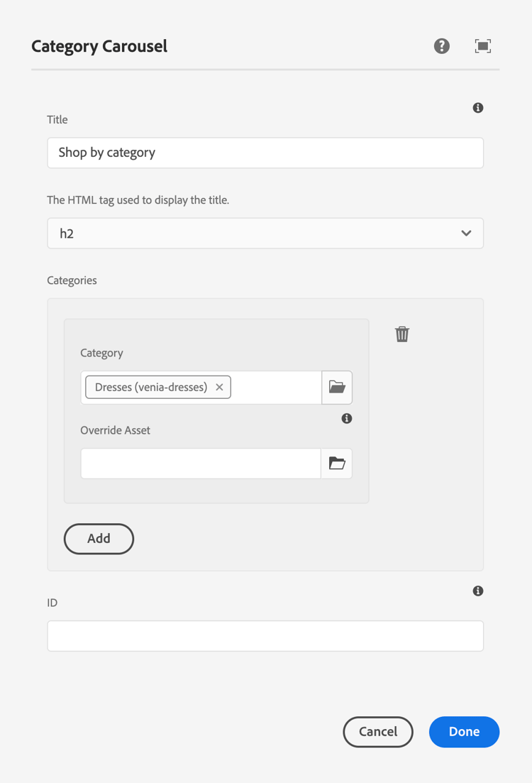
Task: Click the chevron on the h2 selector
Action: point(467,233)
